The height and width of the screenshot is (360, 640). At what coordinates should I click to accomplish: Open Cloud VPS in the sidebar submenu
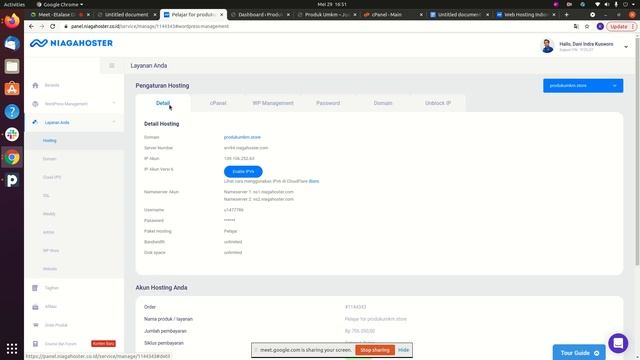coord(52,177)
